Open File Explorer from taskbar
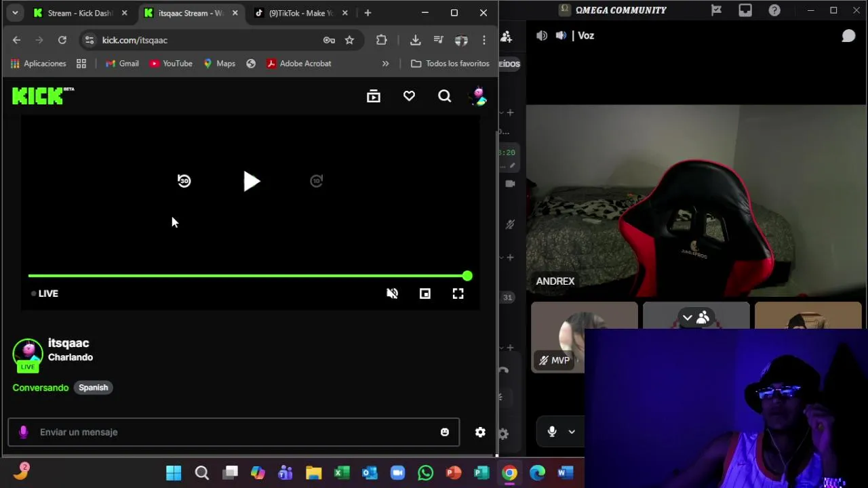The height and width of the screenshot is (488, 868). 313,472
